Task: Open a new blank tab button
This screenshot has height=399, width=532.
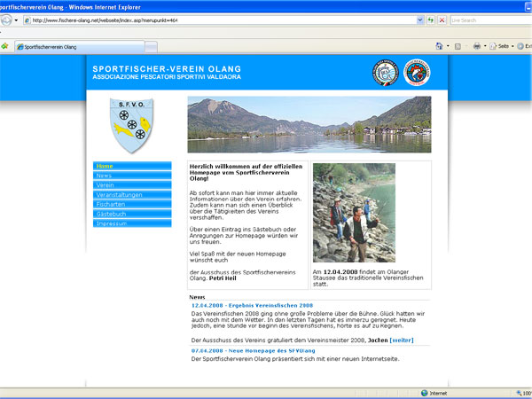Action: point(151,47)
